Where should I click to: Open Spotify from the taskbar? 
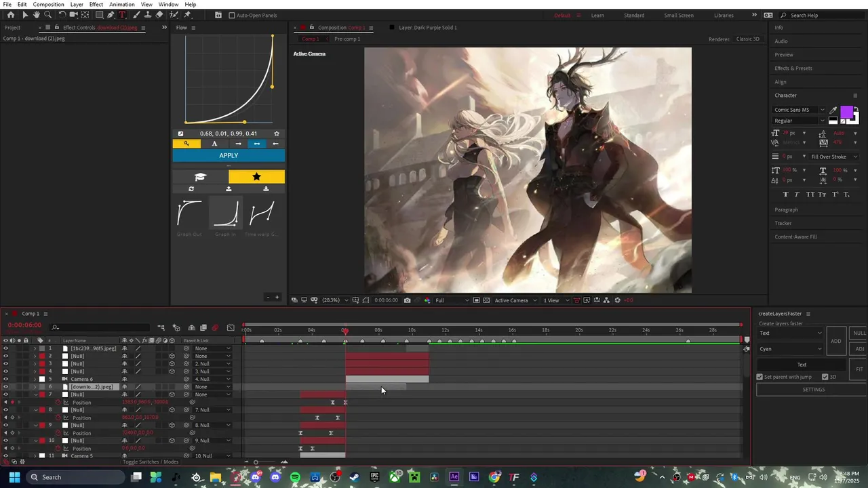pyautogui.click(x=295, y=477)
